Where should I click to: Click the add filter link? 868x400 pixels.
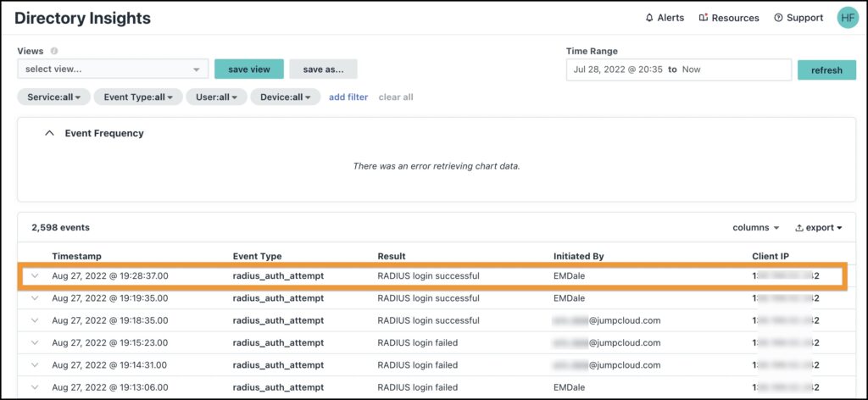(348, 97)
